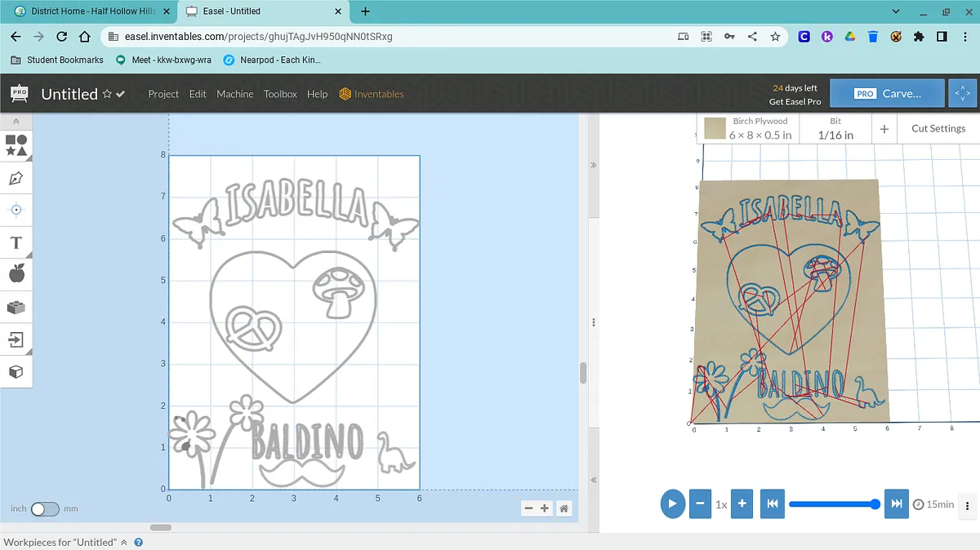Skip to simulation end
Screen dimensions: 980x550
pos(897,503)
